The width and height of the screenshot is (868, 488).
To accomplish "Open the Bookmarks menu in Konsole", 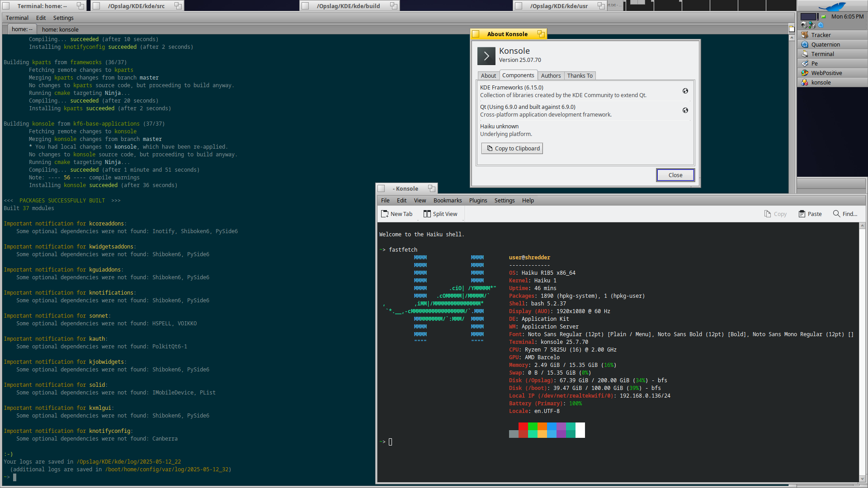I will (x=447, y=200).
